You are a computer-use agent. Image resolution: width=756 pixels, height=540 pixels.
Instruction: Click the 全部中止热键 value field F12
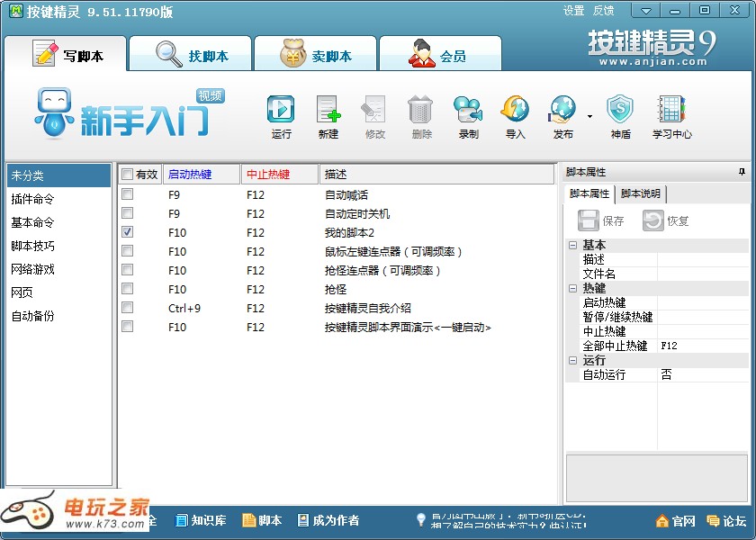[702, 346]
